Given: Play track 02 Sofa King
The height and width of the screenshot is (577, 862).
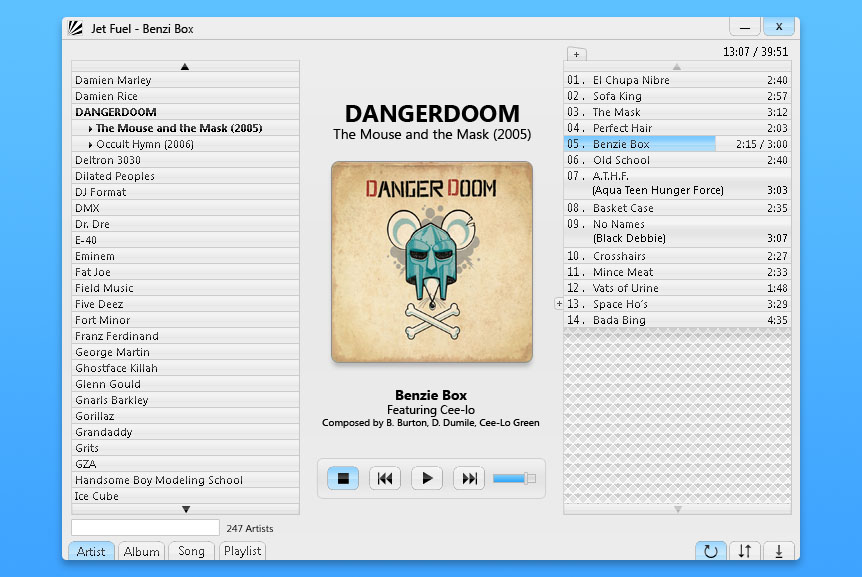Looking at the screenshot, I should [677, 96].
